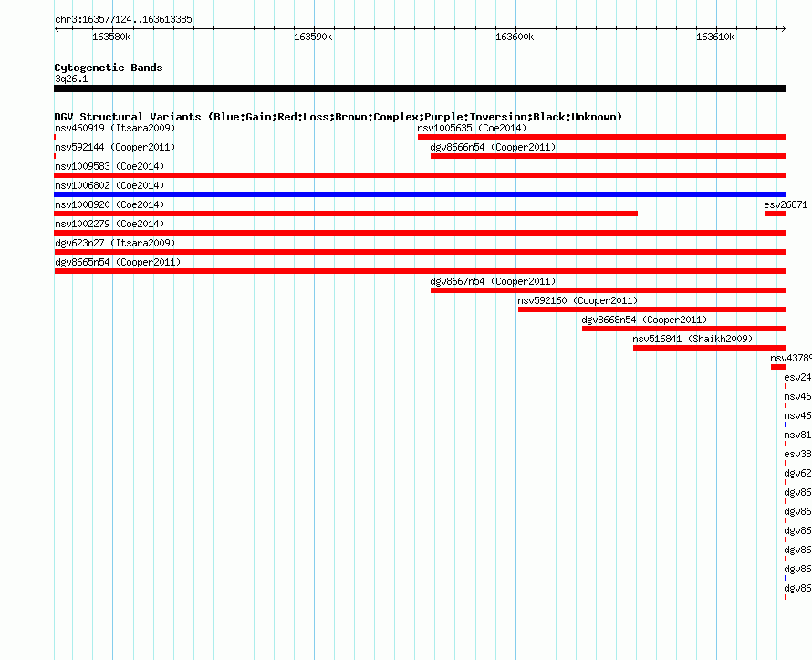Select the red loss bar of dgv623n27
Image resolution: width=812 pixels, height=660 pixels.
coord(420,252)
